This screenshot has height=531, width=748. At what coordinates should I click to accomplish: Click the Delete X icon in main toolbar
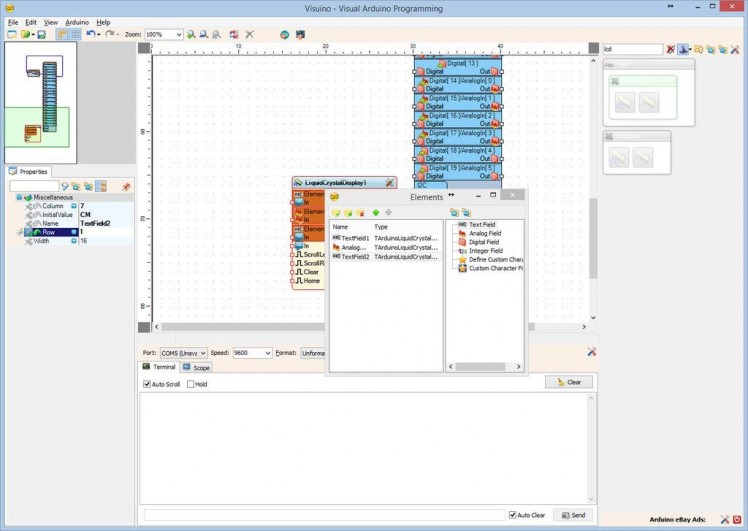[249, 34]
